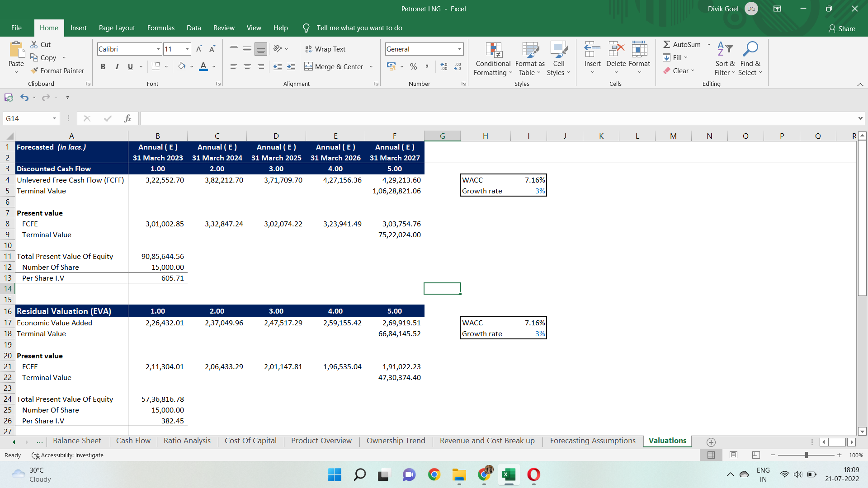Open the font name dropdown
The height and width of the screenshot is (488, 868).
(158, 49)
